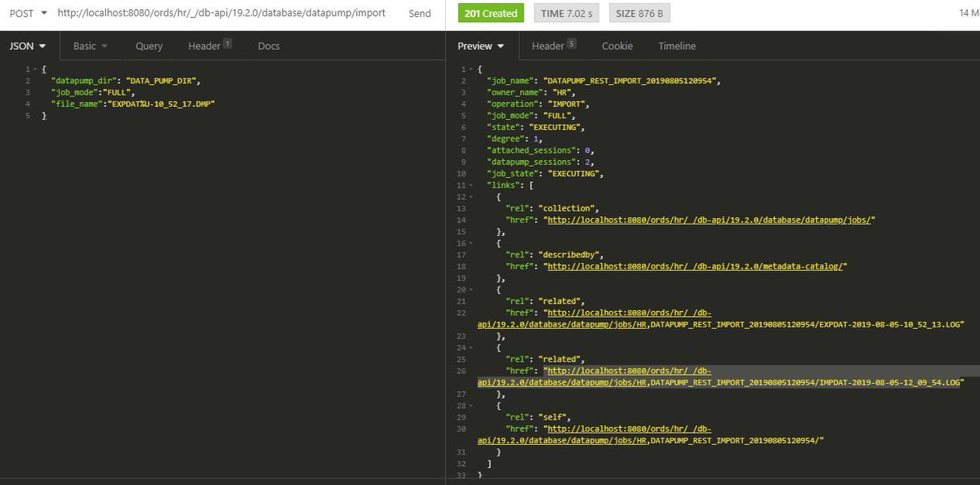
Task: Open the JSON body type dropdown
Action: (27, 47)
